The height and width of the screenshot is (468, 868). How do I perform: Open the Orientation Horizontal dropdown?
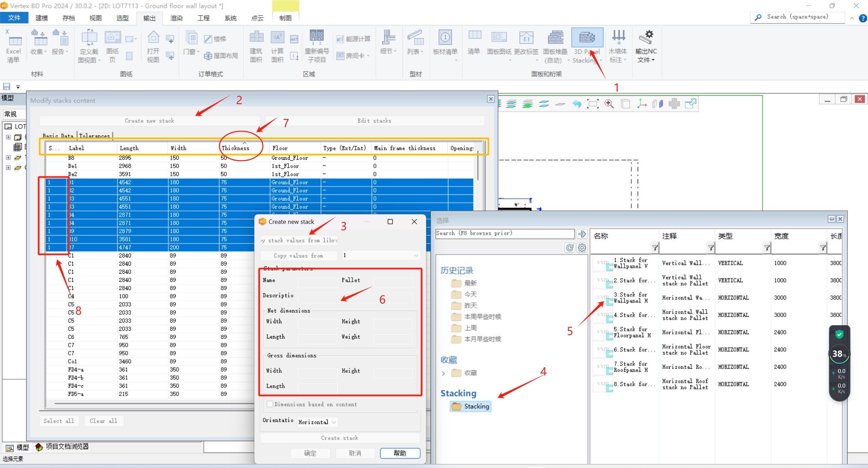(x=317, y=422)
